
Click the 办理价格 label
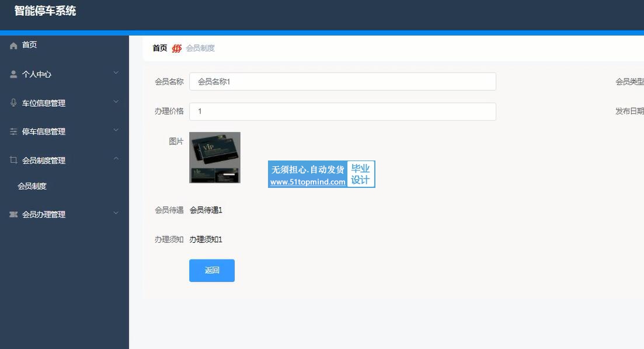click(169, 111)
